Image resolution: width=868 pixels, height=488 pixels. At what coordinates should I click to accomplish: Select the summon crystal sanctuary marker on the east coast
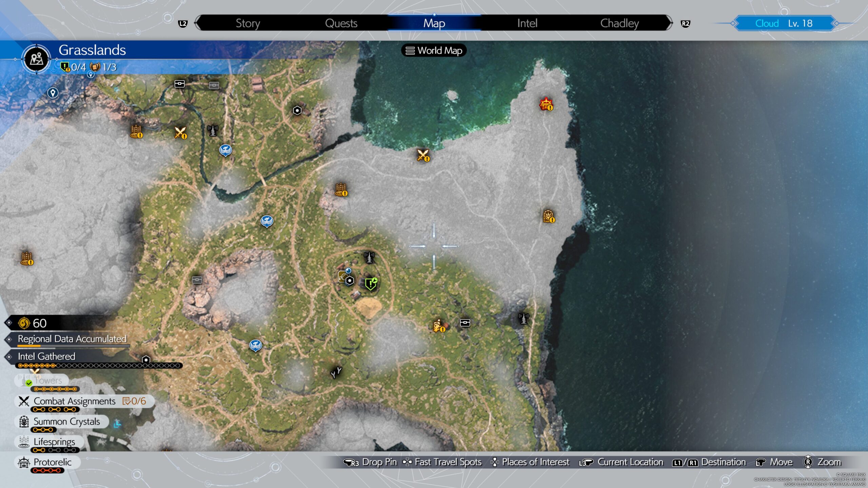click(x=549, y=217)
